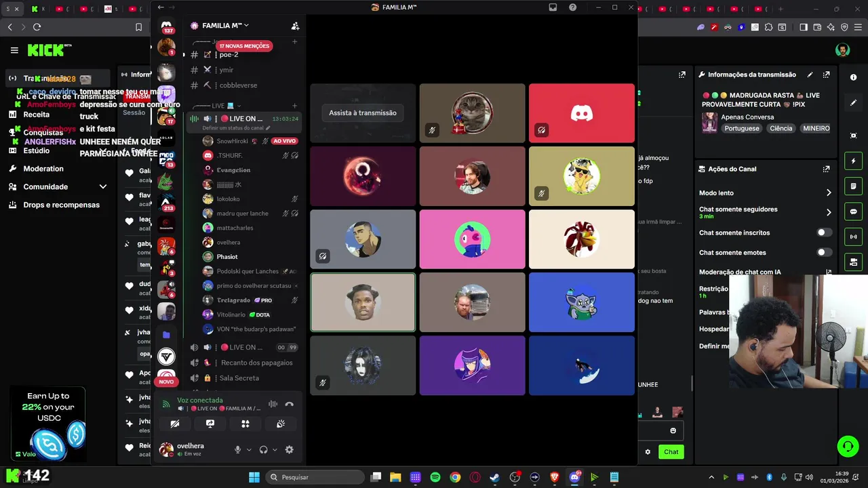This screenshot has width=868, height=488.
Task: Click the Portuguese language tag
Action: (x=742, y=128)
